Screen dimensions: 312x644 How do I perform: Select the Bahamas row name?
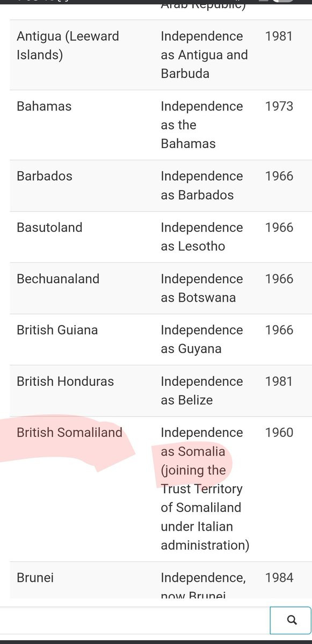click(x=44, y=106)
